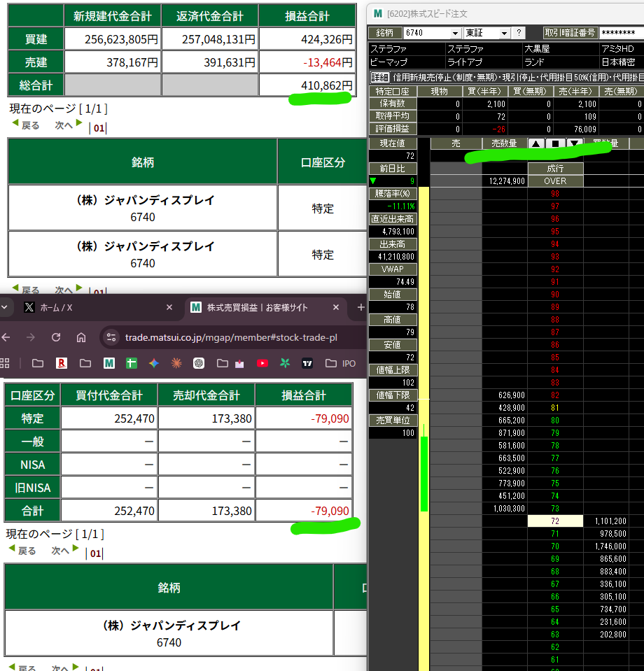Open the TradingView bookmark icon
This screenshot has width=644, height=671.
[x=307, y=363]
